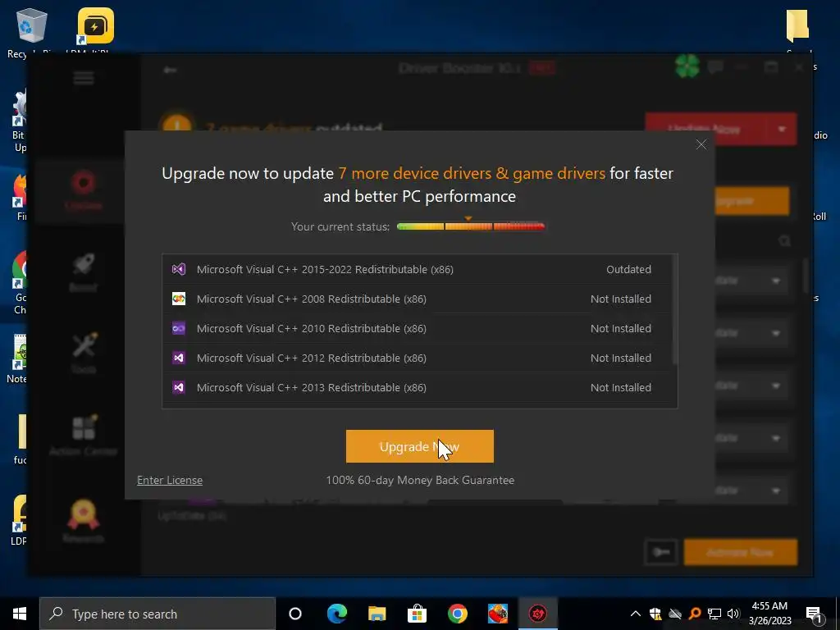Click the Visual C++ 2013 icon
The height and width of the screenshot is (630, 840).
click(x=178, y=387)
